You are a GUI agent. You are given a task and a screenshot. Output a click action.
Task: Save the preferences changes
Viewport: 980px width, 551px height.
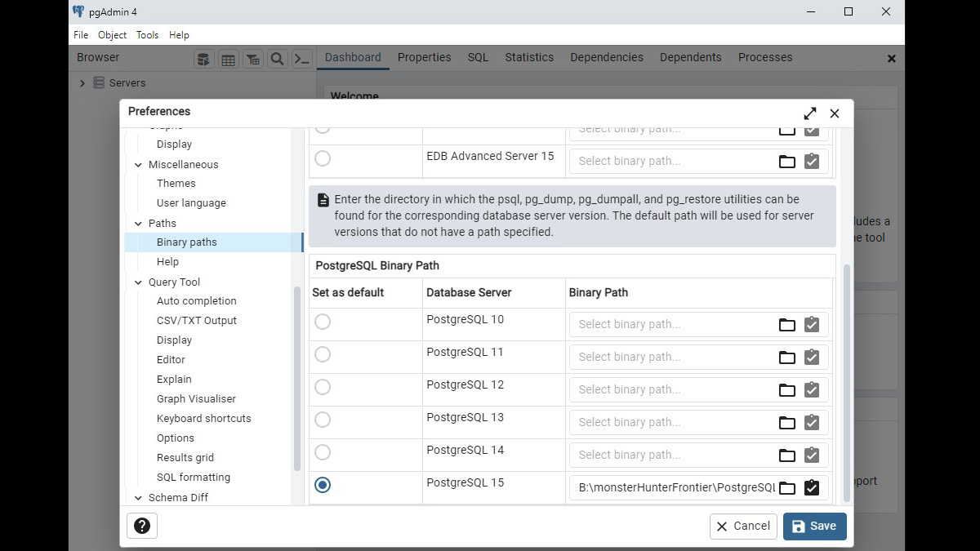click(x=814, y=527)
